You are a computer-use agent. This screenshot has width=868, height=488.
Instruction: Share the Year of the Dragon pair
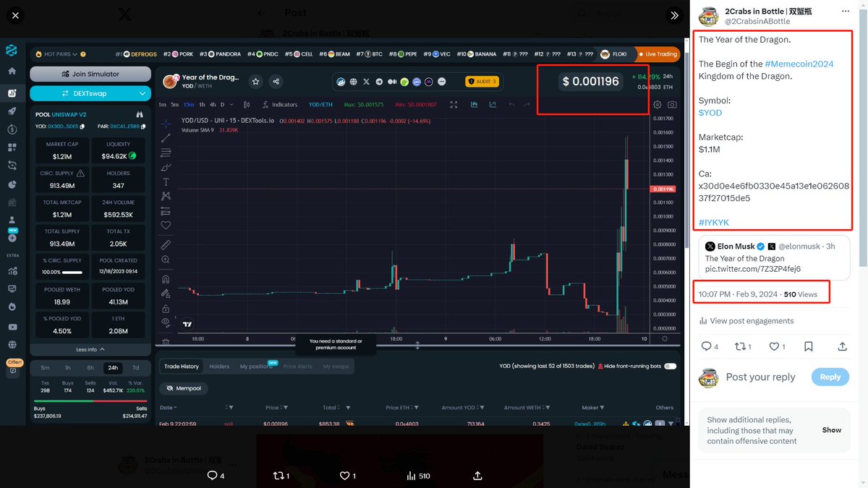click(276, 82)
